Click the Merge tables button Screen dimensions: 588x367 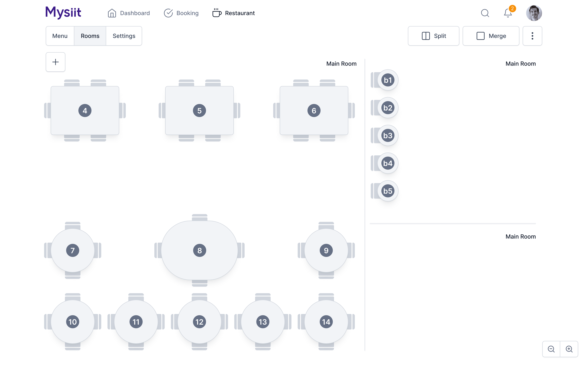[x=491, y=36]
